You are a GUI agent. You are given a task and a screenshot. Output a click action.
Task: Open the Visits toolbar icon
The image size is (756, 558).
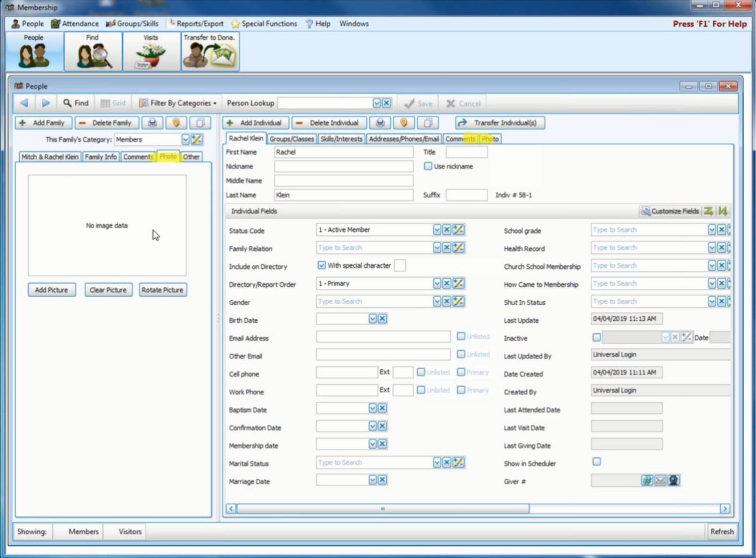tap(151, 52)
